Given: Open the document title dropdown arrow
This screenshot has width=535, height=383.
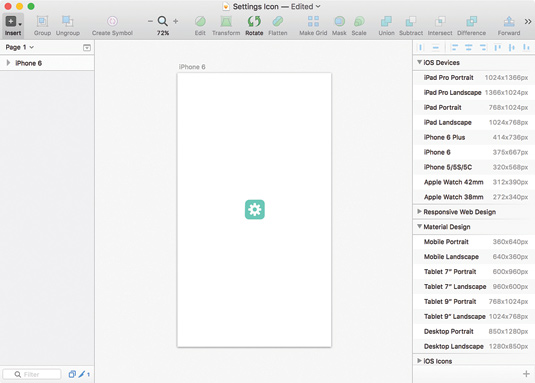Looking at the screenshot, I should tap(318, 6).
